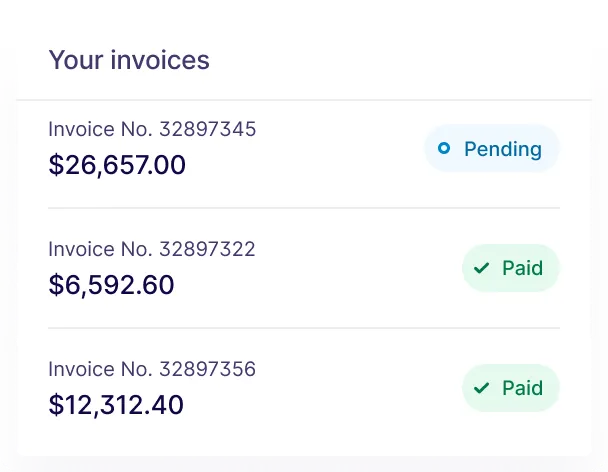This screenshot has width=608, height=472.
Task: Open Invoice No. 32897356 label
Action: pyautogui.click(x=152, y=369)
